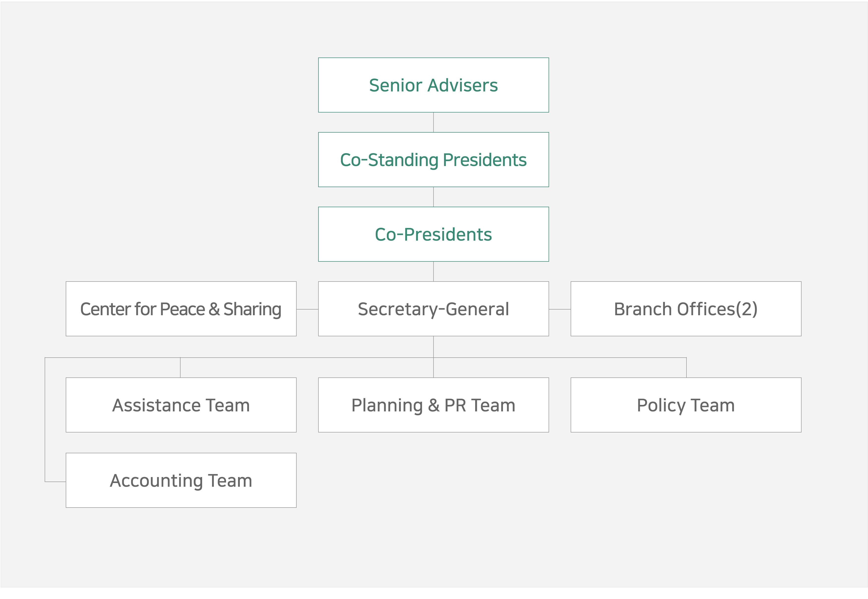The image size is (868, 599).
Task: Click horizontal connector entering Accounting Team box
Action: point(55,482)
